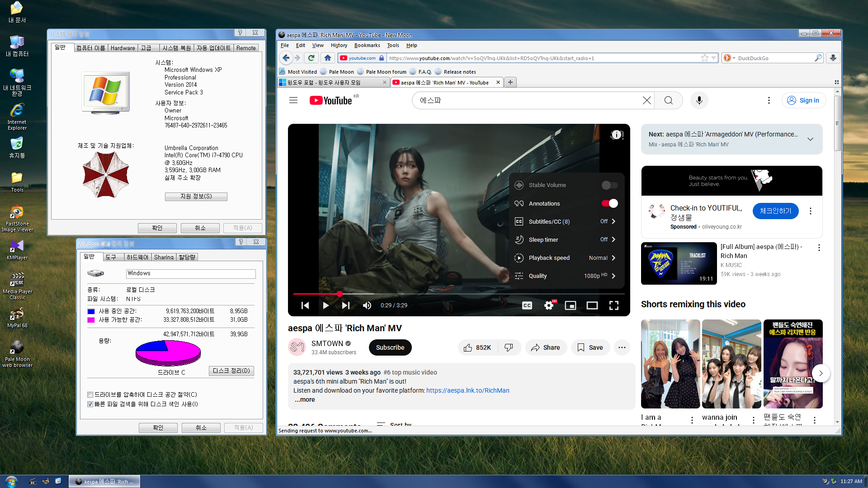This screenshot has width=868, height=488.
Task: Check the drive compression checkbox
Action: [x=90, y=394]
